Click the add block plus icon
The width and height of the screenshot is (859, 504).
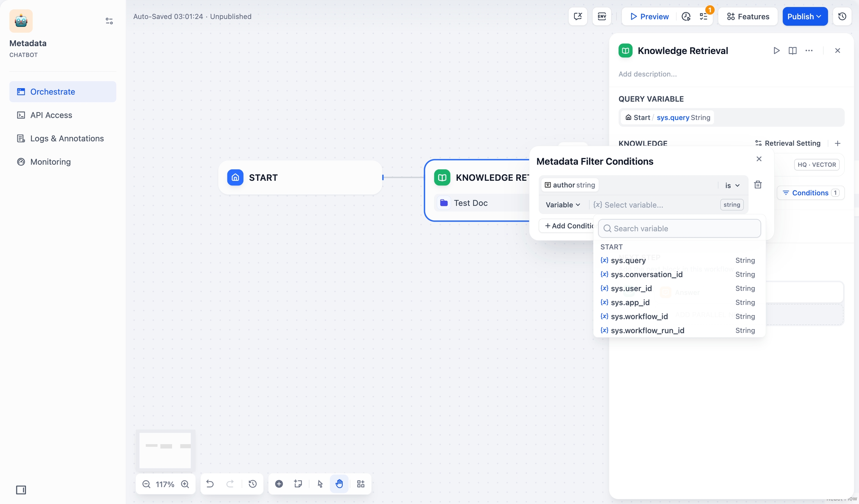click(279, 484)
